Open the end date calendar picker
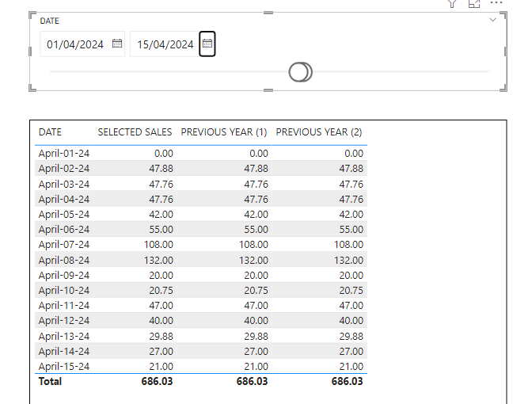 [207, 44]
